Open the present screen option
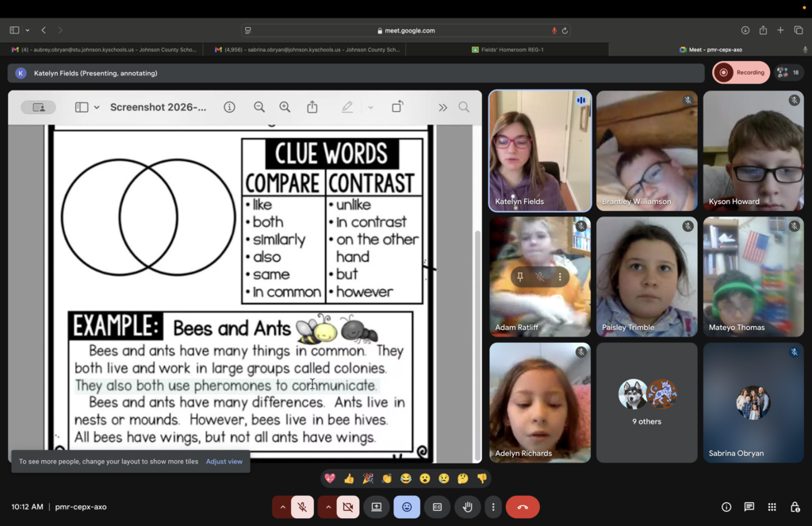Screen dimensions: 812x526 coord(377,507)
